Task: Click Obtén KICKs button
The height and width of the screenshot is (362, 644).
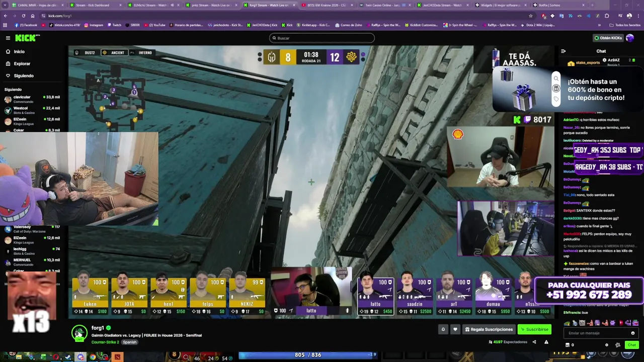Action: point(608,38)
